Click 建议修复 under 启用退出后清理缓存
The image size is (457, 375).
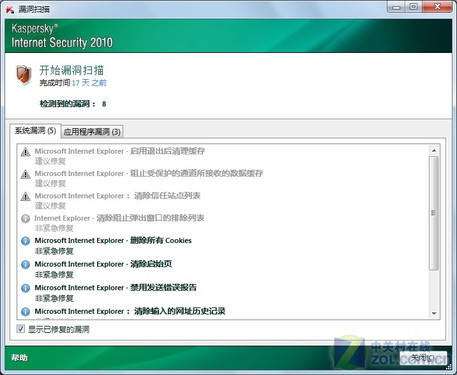coord(50,161)
